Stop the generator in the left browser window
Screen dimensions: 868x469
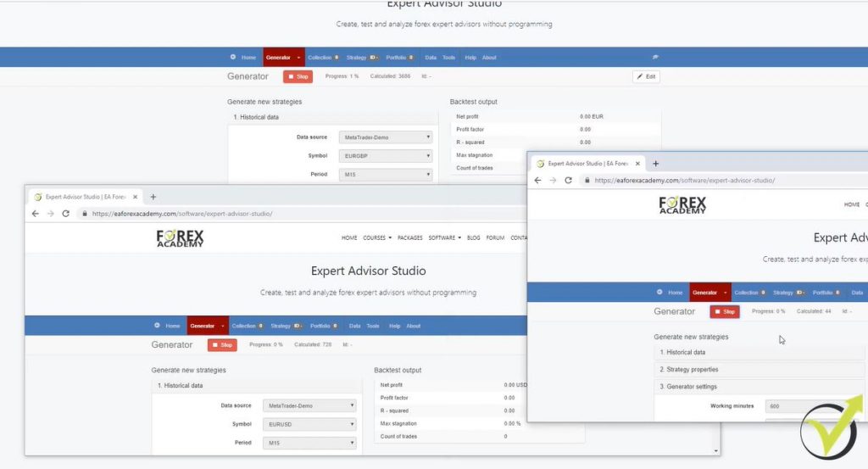(x=222, y=345)
